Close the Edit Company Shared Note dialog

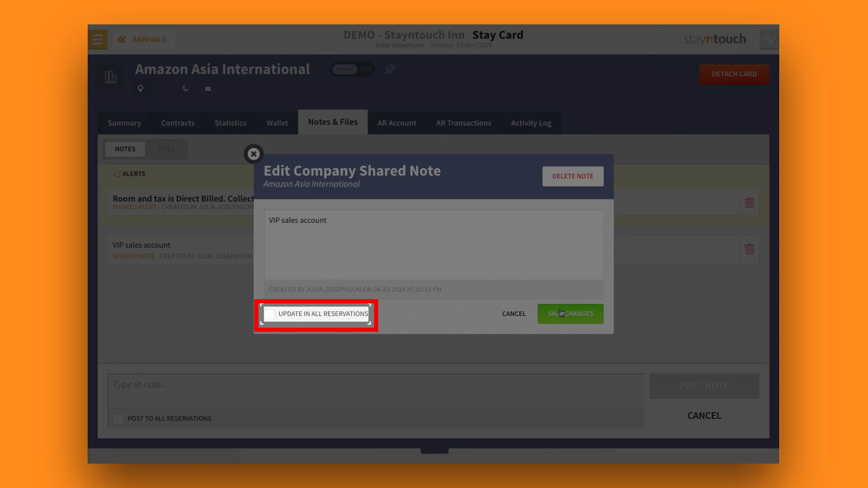254,154
